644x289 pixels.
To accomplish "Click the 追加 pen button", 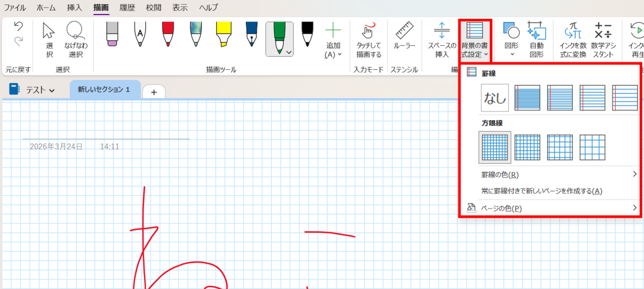I will tap(333, 39).
